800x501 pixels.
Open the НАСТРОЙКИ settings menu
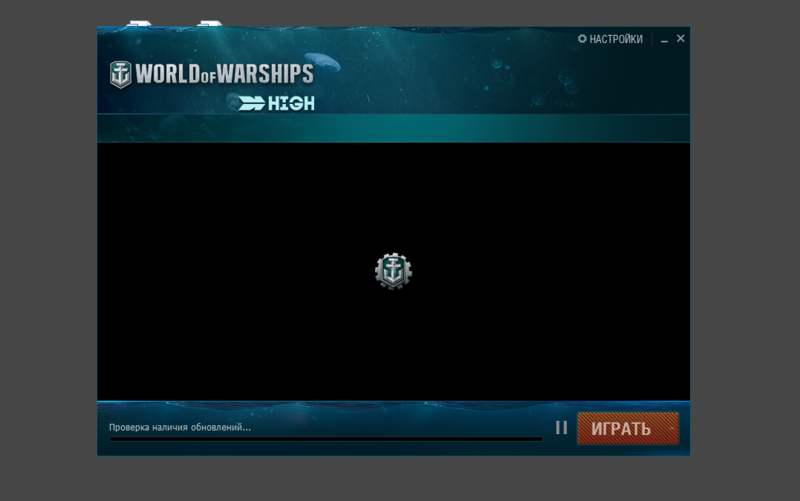[x=610, y=39]
